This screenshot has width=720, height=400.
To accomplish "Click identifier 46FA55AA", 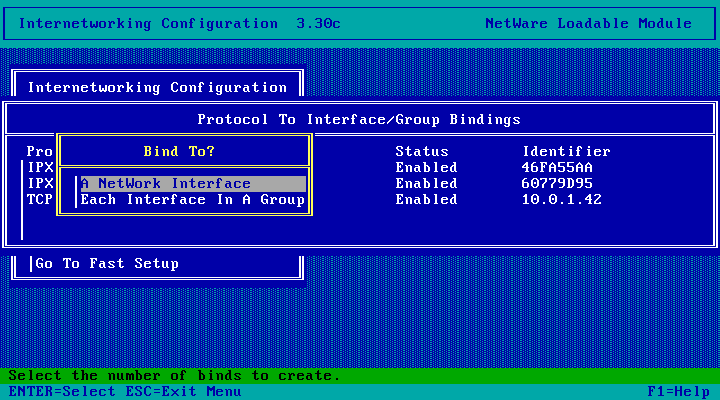I will pos(557,168).
